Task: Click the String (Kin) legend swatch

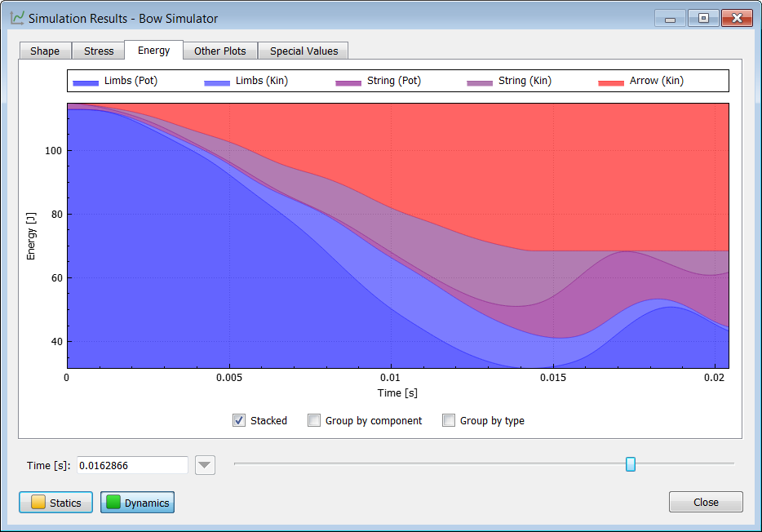Action: pos(480,83)
